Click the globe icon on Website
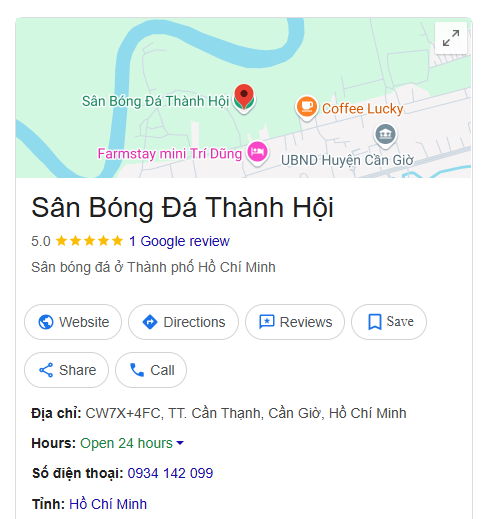Viewport: 490px width, 519px height. [x=46, y=322]
